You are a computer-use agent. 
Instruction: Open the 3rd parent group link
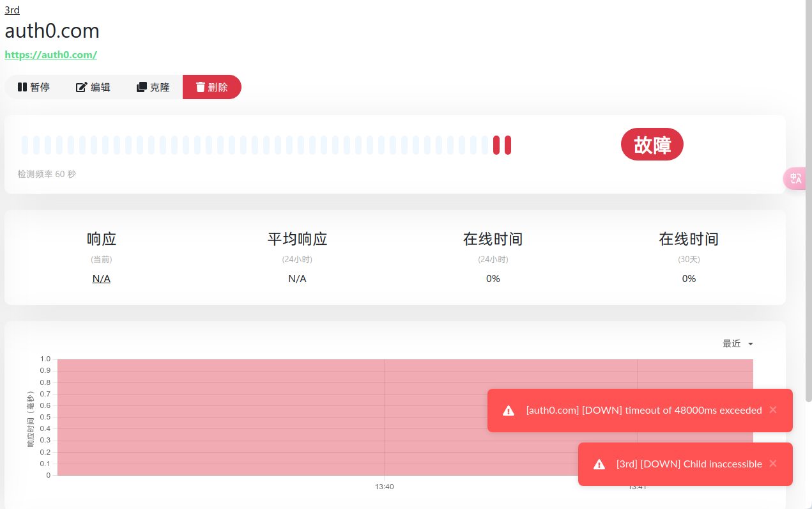(12, 10)
